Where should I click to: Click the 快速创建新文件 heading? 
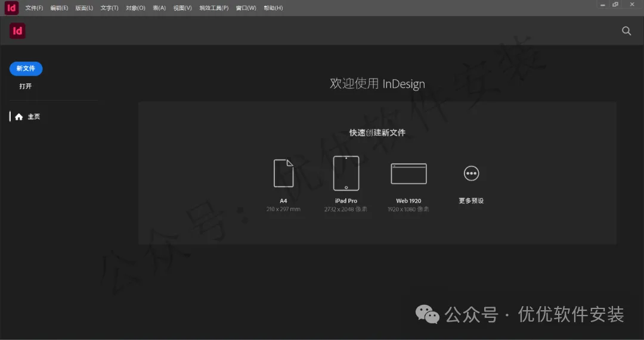[377, 133]
